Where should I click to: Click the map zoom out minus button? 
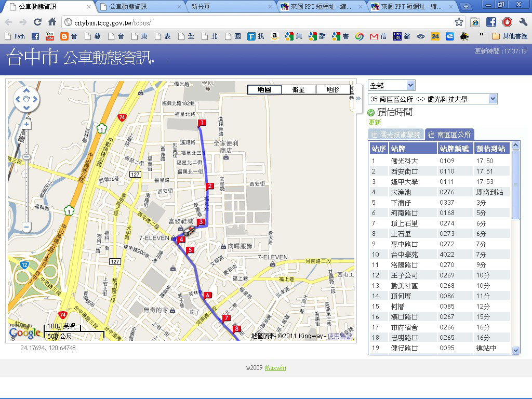click(26, 227)
